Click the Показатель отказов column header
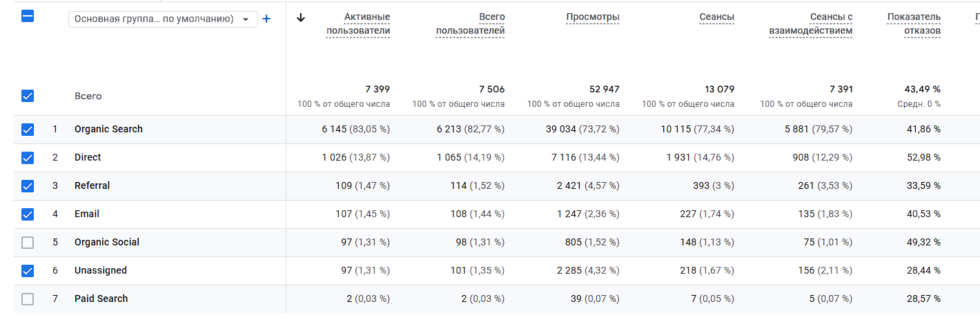980x324 pixels. click(x=914, y=23)
